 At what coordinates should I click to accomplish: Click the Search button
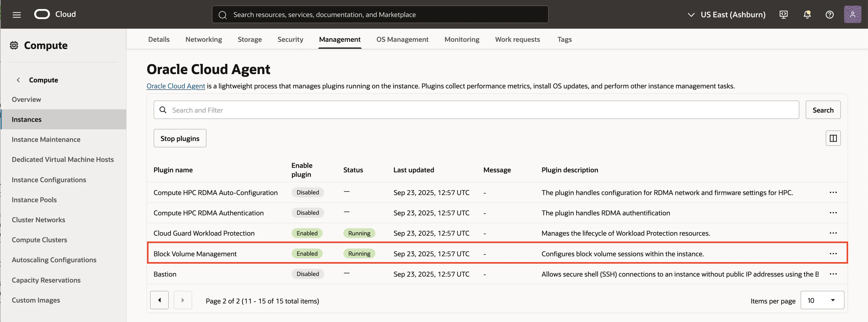coord(823,110)
